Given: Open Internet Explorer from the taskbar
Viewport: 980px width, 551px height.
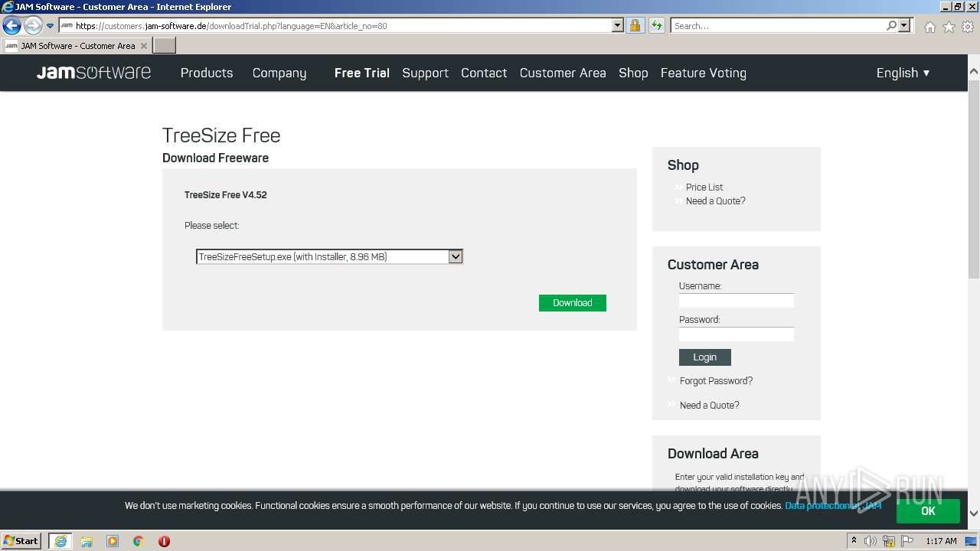Looking at the screenshot, I should (x=60, y=541).
